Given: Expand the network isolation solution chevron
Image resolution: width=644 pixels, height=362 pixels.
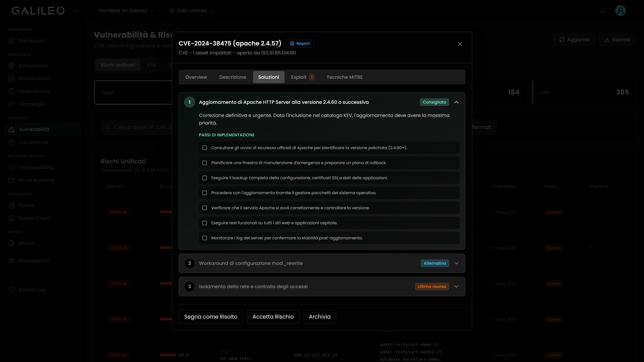Looking at the screenshot, I should click(x=456, y=287).
